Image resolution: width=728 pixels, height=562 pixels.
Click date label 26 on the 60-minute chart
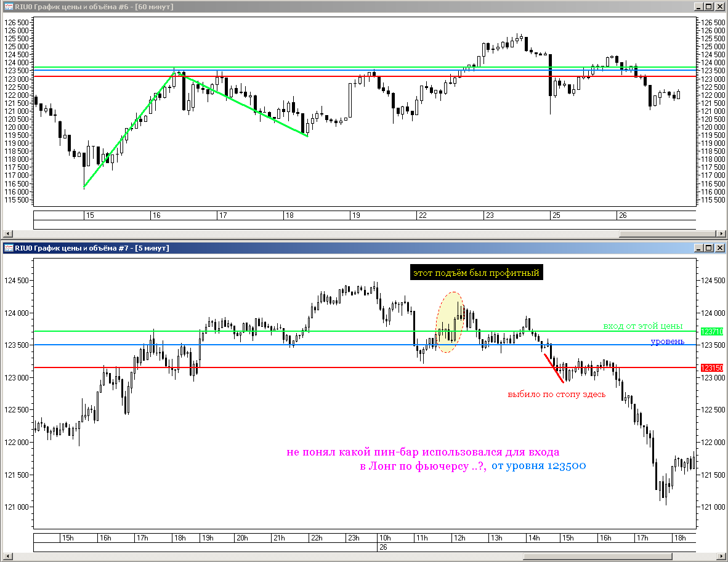click(x=623, y=215)
